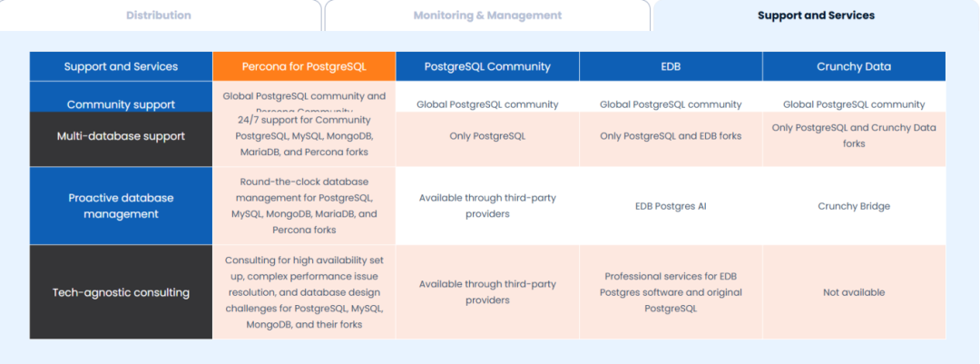Click the Percona for PostgreSQL column header

[304, 66]
